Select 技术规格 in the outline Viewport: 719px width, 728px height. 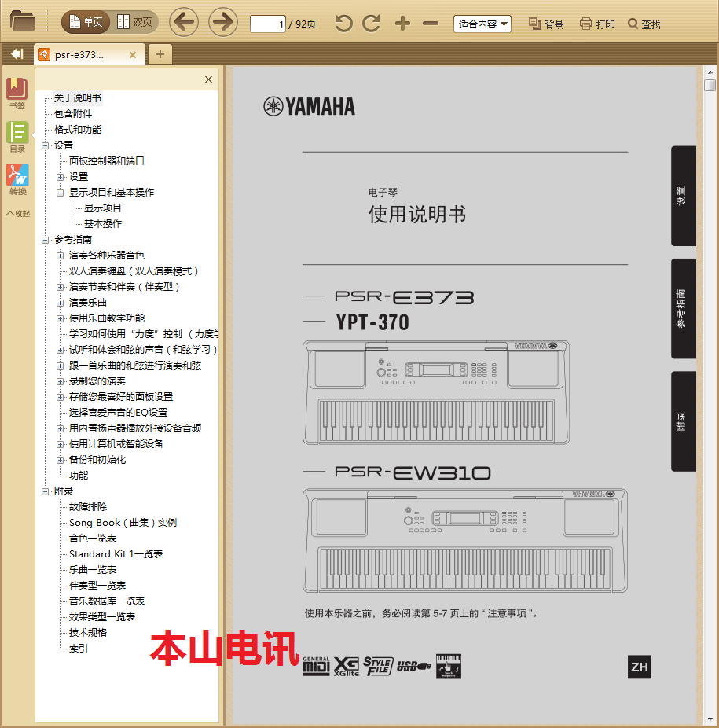[88, 632]
